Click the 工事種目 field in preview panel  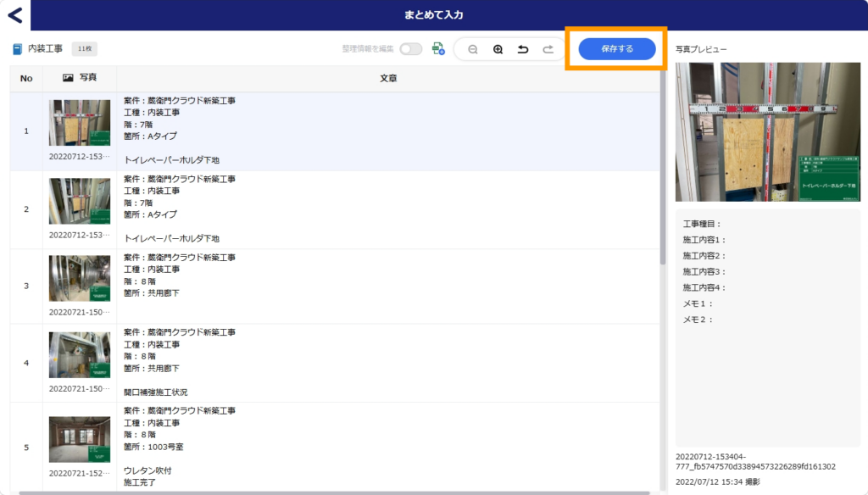702,225
